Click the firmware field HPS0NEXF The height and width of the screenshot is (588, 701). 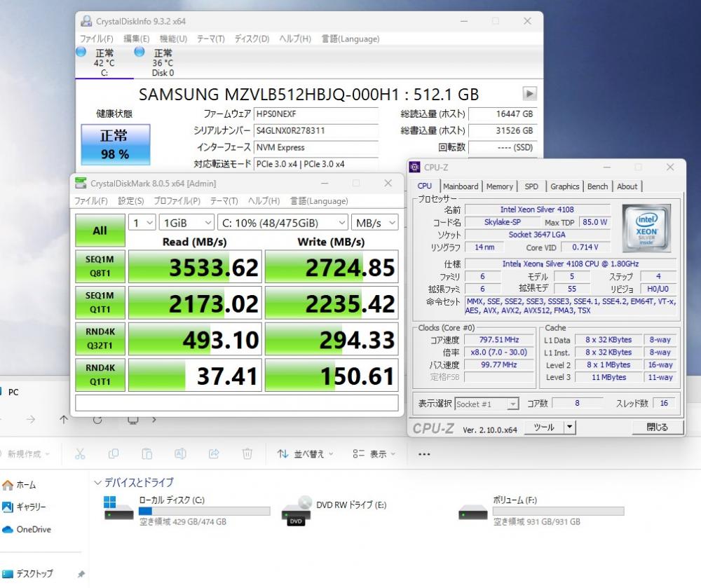point(315,114)
